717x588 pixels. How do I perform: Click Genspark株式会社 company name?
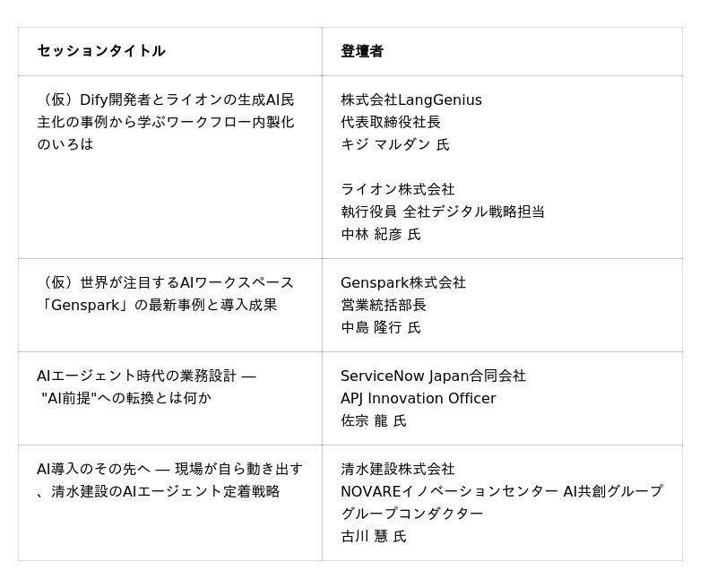click(x=403, y=282)
